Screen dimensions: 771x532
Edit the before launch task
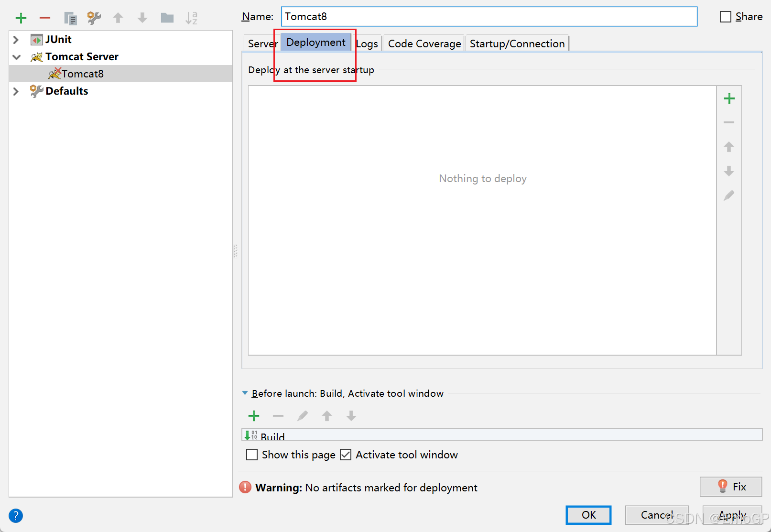(x=303, y=416)
